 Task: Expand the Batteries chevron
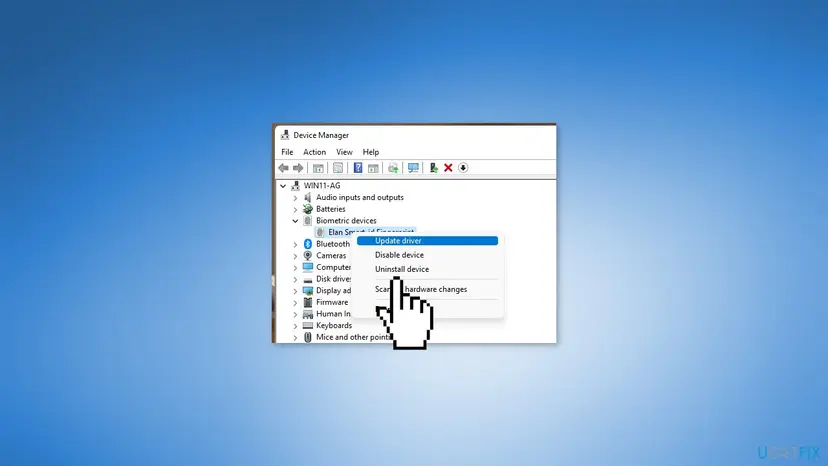point(296,209)
